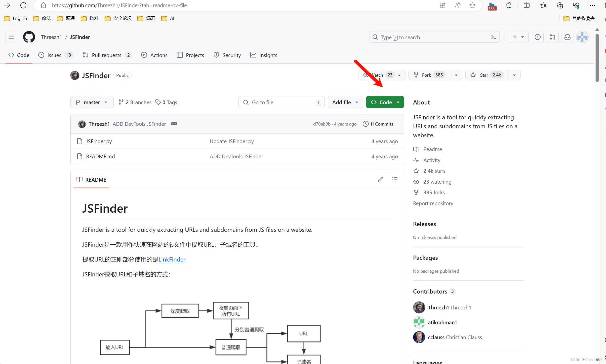Click the GitHub octocat logo
Image resolution: width=606 pixels, height=364 pixels.
(x=29, y=37)
